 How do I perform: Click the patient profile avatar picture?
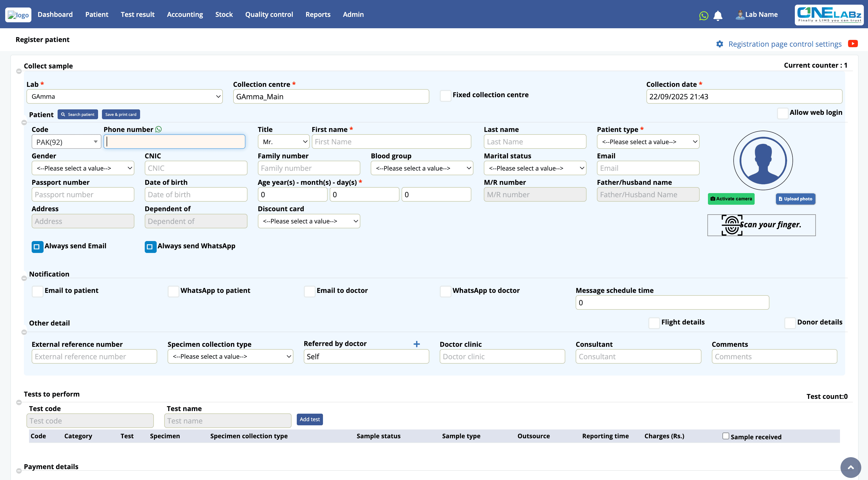763,160
